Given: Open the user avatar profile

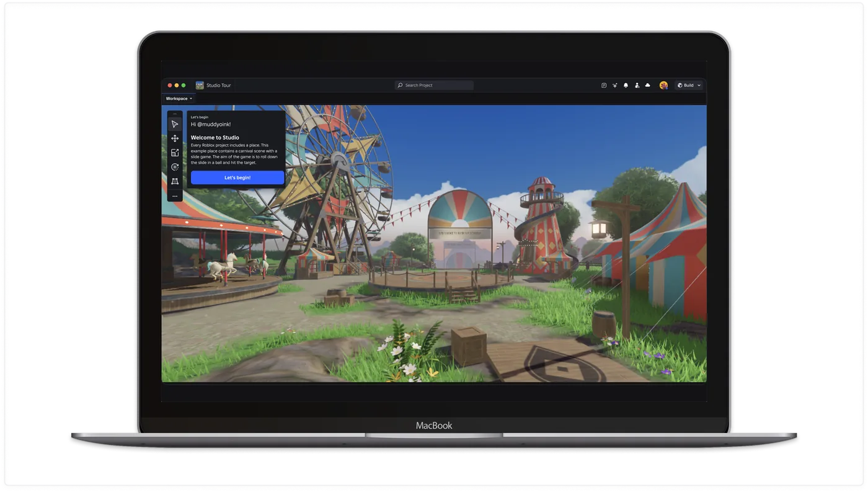Looking at the screenshot, I should click(663, 85).
